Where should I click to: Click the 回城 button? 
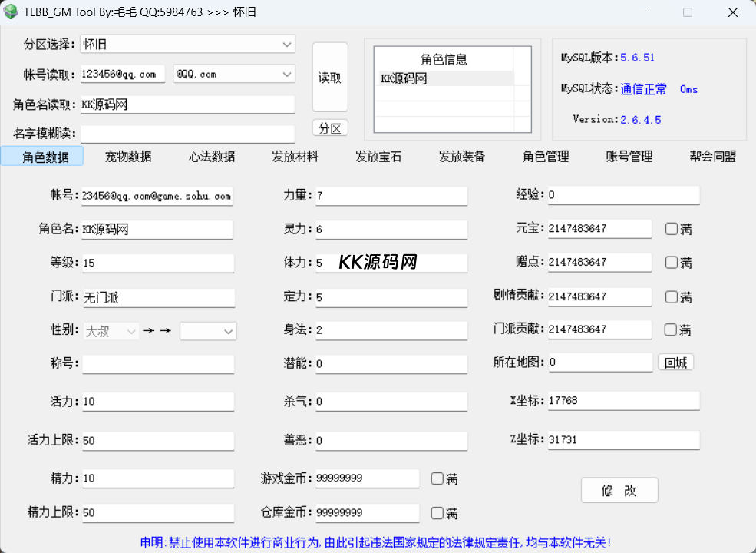[x=675, y=363]
